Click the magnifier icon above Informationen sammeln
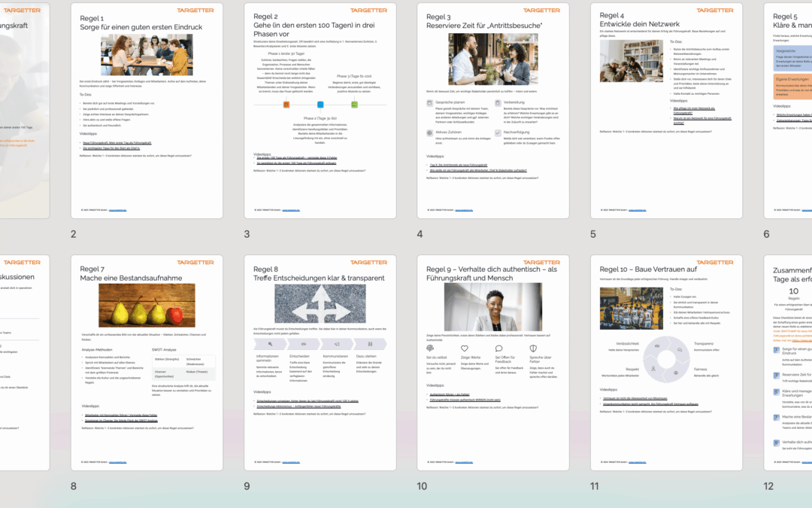Viewport: 812px width, 508px height. pos(270,344)
